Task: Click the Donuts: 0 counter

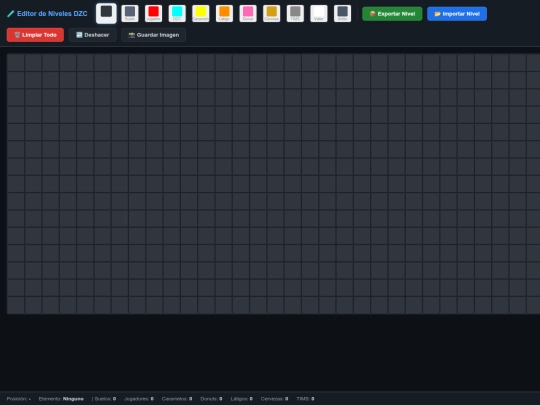Action: (211, 399)
